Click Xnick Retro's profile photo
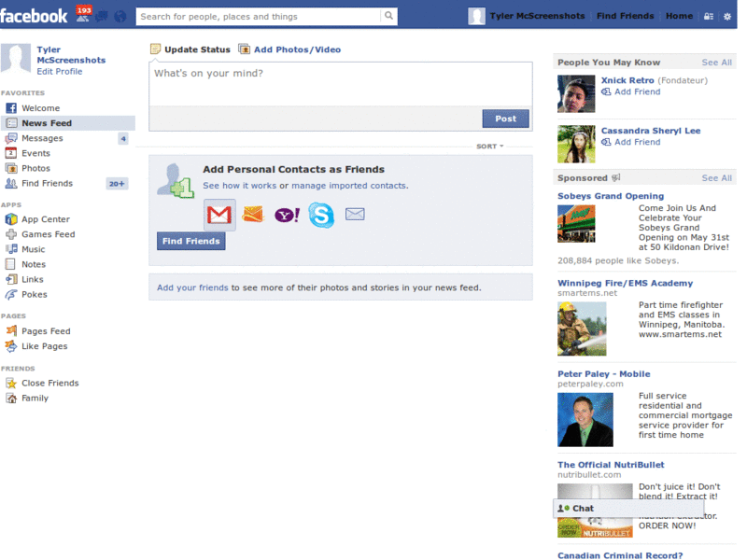This screenshot has width=747, height=560. click(576, 94)
